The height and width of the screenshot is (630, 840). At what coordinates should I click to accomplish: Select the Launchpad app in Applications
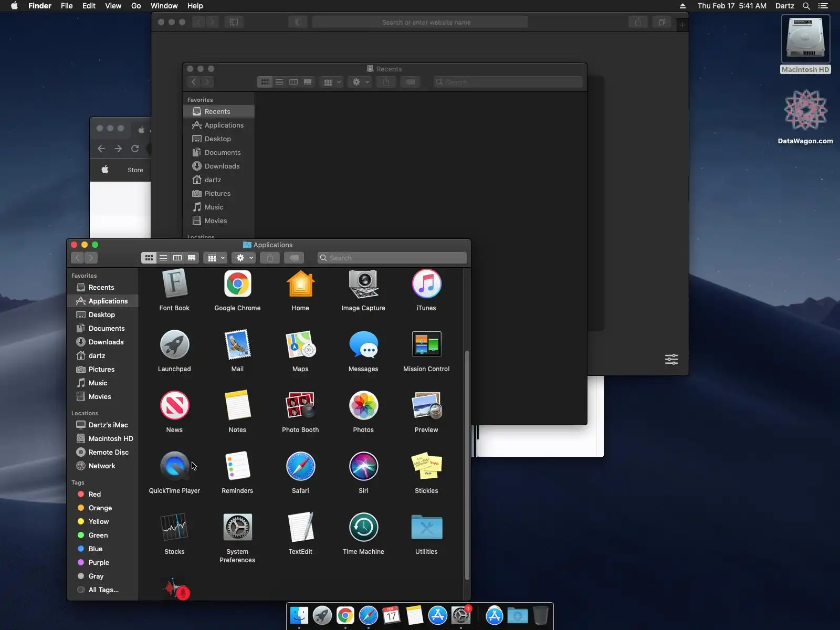174,345
